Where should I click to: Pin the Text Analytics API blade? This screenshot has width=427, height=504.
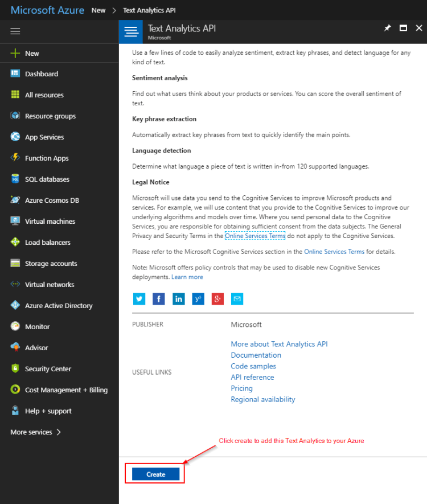[388, 28]
